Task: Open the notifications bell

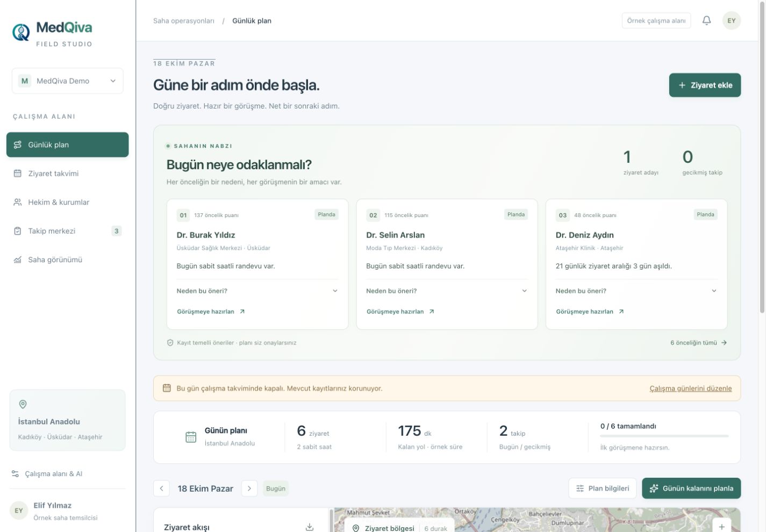Action: tap(706, 20)
